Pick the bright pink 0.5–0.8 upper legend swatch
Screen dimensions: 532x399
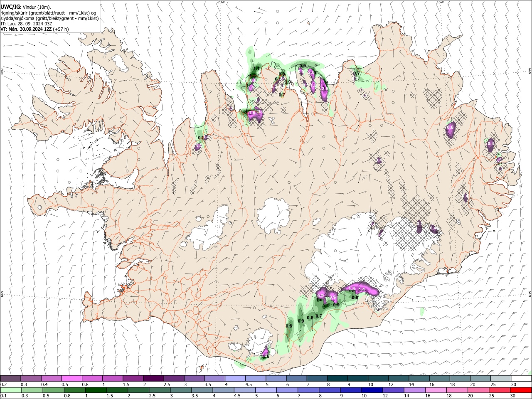(x=72, y=379)
